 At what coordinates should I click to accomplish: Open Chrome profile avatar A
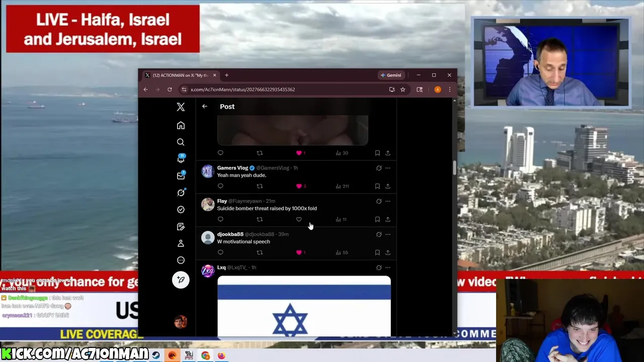coord(438,89)
